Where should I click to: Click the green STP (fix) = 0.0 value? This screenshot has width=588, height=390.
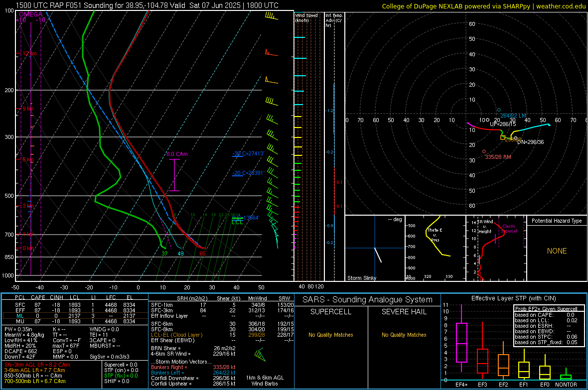(x=121, y=376)
